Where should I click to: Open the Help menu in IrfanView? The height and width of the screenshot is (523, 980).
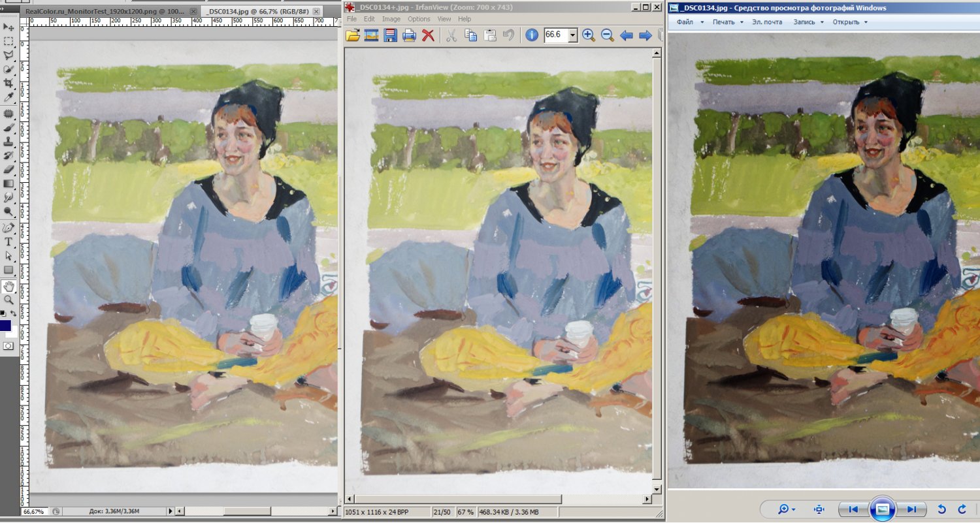pos(465,19)
